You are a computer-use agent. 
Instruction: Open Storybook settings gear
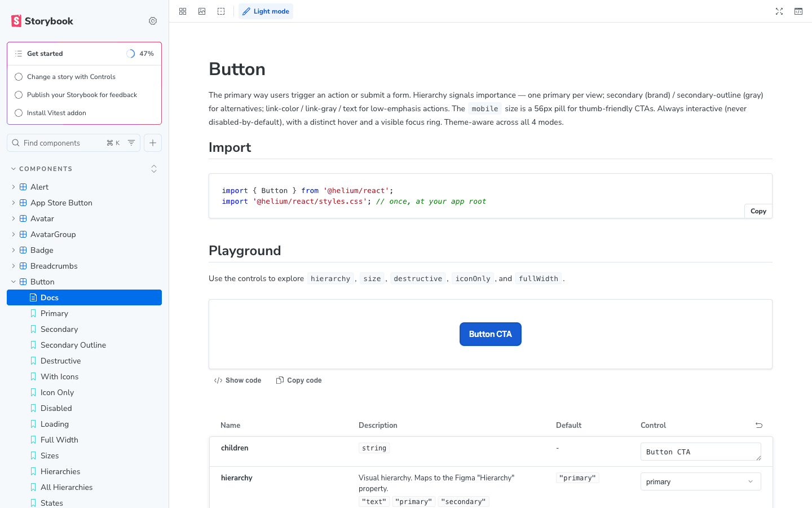click(153, 21)
